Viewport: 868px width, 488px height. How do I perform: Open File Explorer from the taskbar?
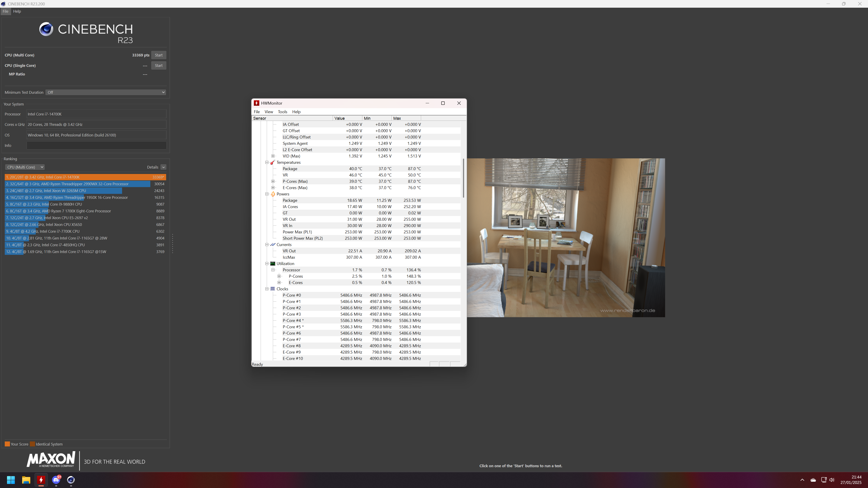pyautogui.click(x=26, y=480)
